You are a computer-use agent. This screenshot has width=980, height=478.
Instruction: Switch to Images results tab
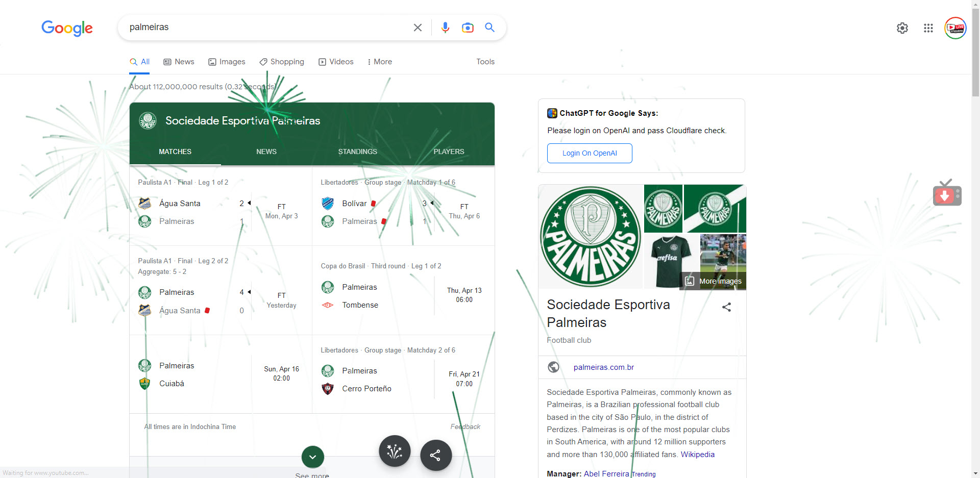click(x=227, y=62)
